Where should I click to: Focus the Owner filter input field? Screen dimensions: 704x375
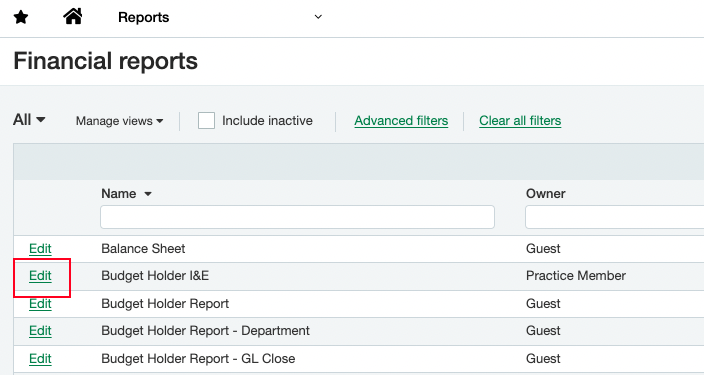(615, 217)
